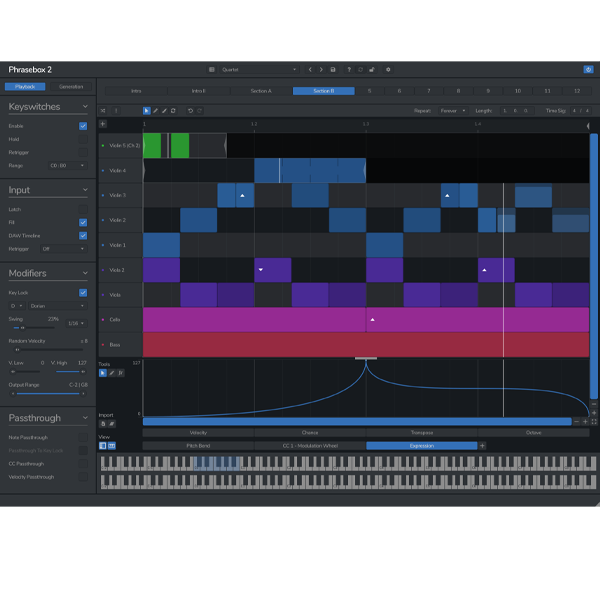
Task: Show the Velocity lane
Action: tap(198, 433)
